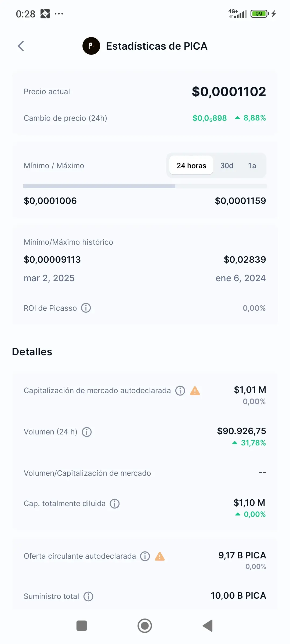Switch to the 30d range tab
Image resolution: width=290 pixels, height=644 pixels.
tap(227, 166)
